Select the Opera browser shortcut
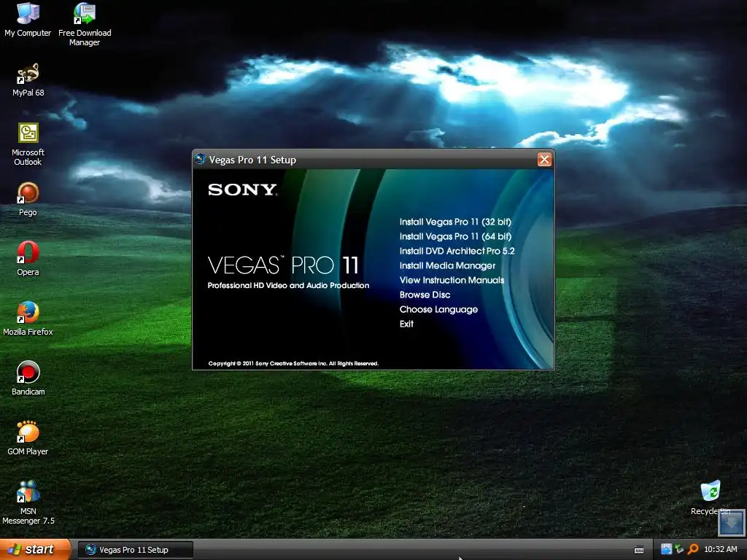The height and width of the screenshot is (560, 747). pos(28,260)
